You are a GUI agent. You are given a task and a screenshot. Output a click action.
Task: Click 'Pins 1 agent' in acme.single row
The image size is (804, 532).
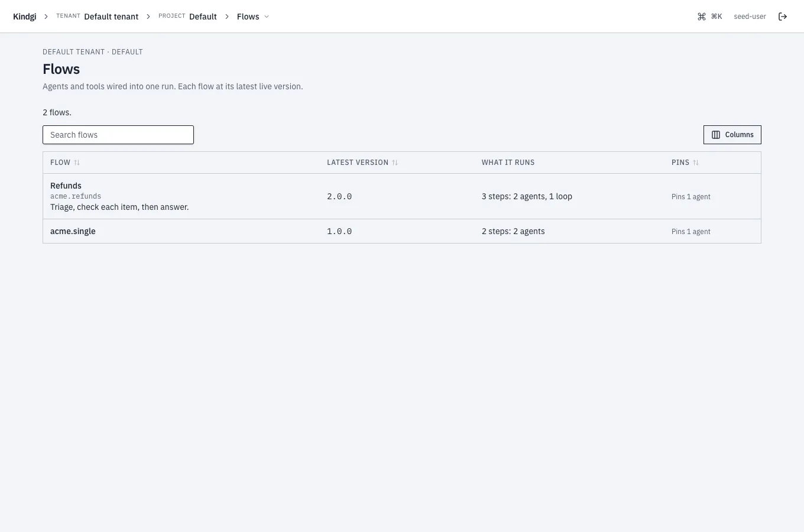point(691,232)
